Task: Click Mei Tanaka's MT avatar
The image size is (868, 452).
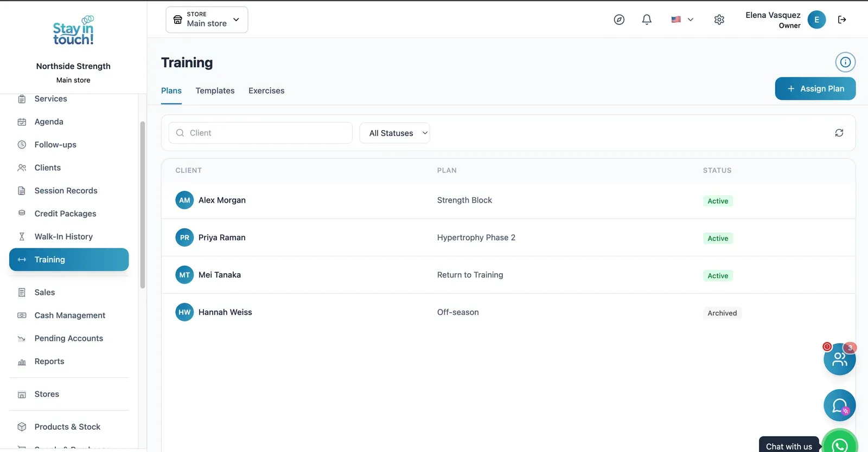Action: coord(184,275)
